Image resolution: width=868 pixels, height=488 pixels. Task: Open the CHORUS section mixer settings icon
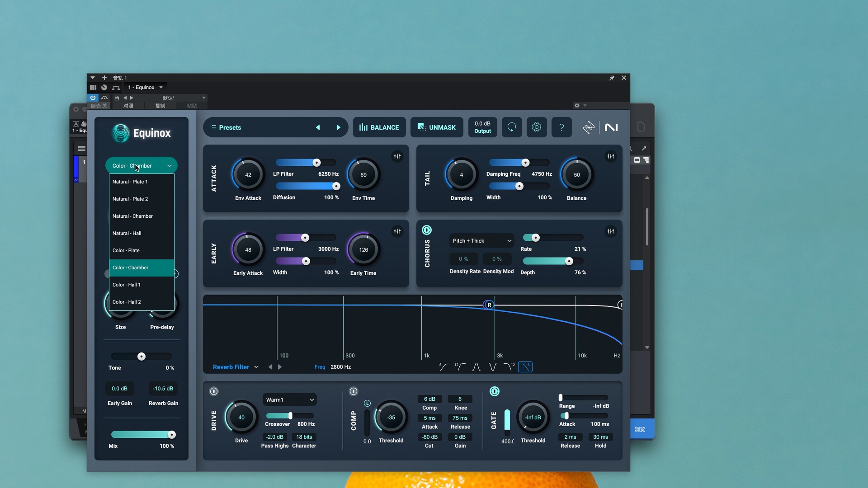tap(610, 231)
